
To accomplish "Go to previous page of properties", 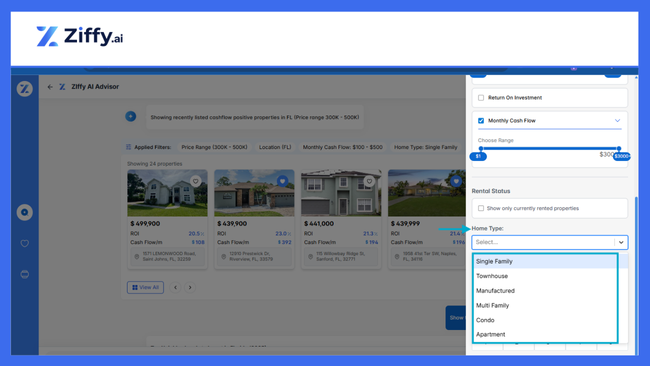I will [x=175, y=287].
